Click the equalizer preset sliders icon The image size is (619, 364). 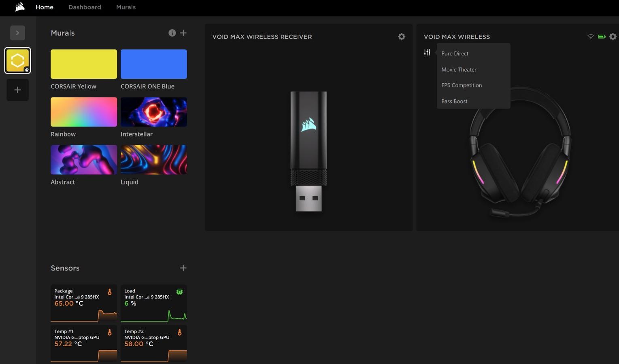coord(427,53)
